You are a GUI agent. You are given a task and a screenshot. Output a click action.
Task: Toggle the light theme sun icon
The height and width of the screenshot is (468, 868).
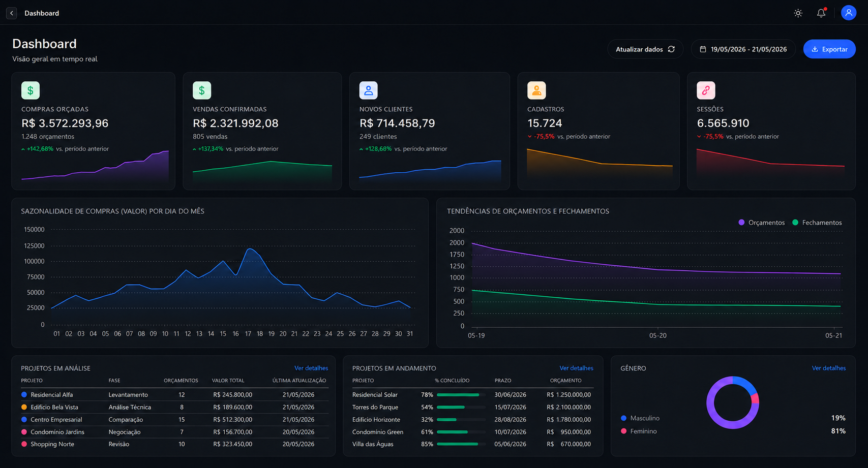798,13
